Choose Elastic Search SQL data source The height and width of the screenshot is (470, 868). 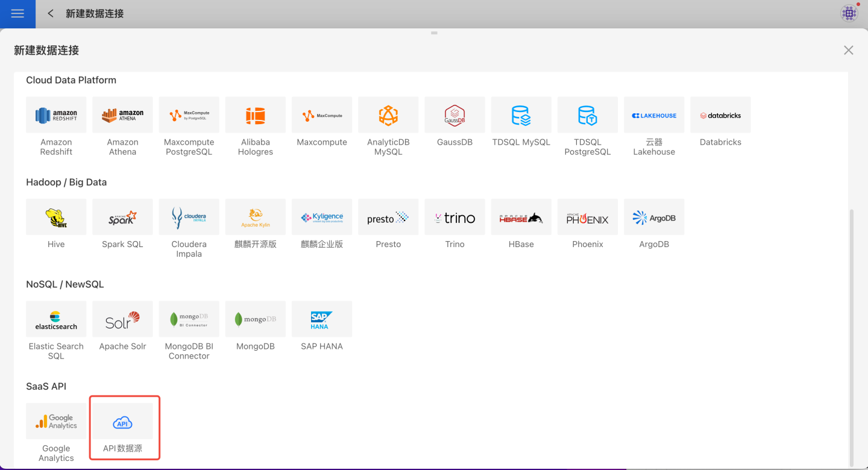[56, 319]
